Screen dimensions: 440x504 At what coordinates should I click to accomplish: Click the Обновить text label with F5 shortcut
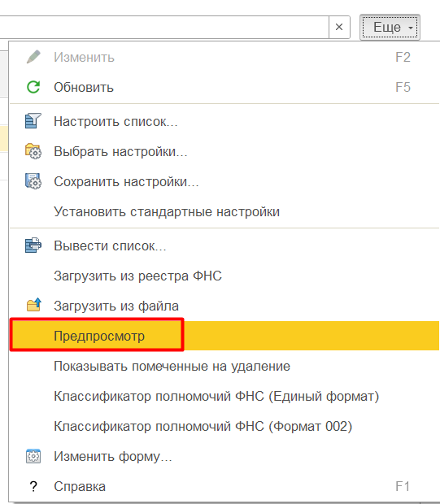pyautogui.click(x=84, y=87)
